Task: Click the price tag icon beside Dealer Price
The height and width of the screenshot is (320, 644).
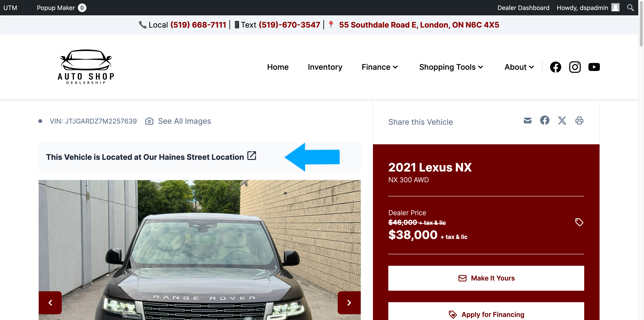Action: pyautogui.click(x=579, y=222)
